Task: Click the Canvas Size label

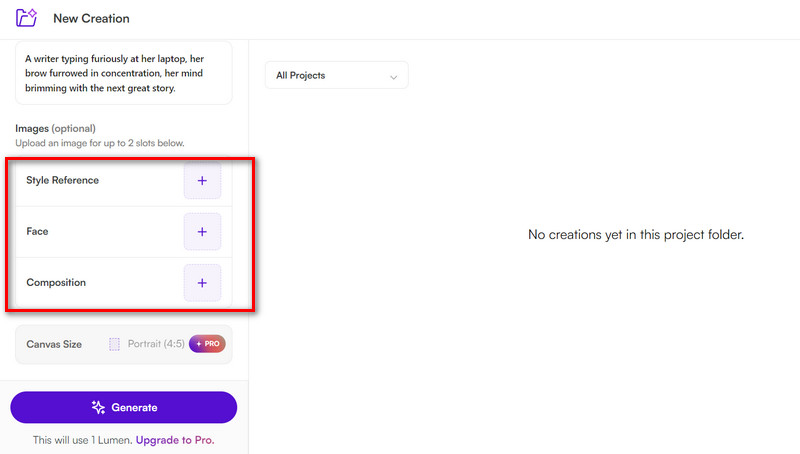Action: tap(54, 344)
